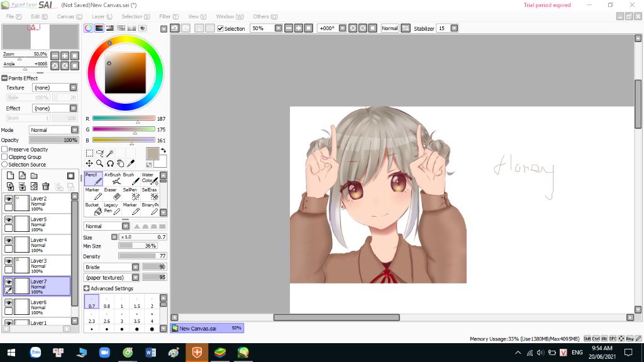Image resolution: width=644 pixels, height=362 pixels.
Task: Show the color wheel panel
Action: point(88,28)
